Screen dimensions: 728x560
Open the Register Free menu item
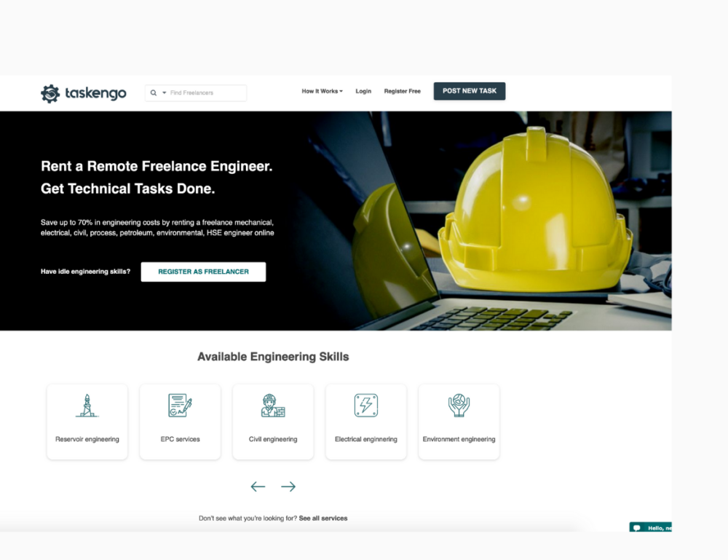tap(402, 92)
